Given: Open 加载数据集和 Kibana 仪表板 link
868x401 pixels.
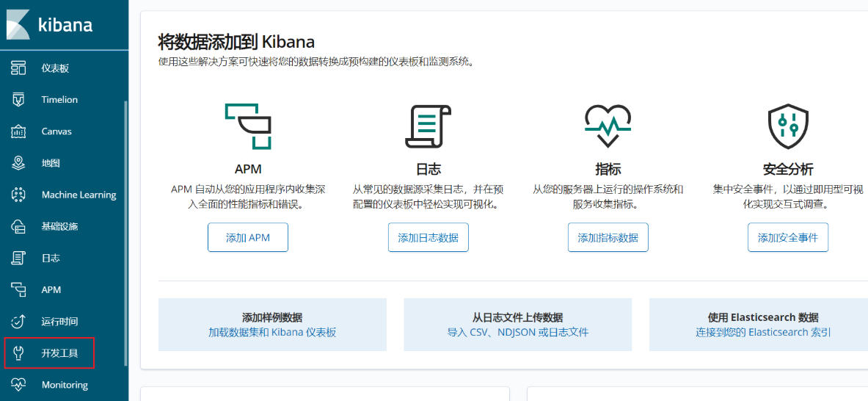Looking at the screenshot, I should (272, 332).
